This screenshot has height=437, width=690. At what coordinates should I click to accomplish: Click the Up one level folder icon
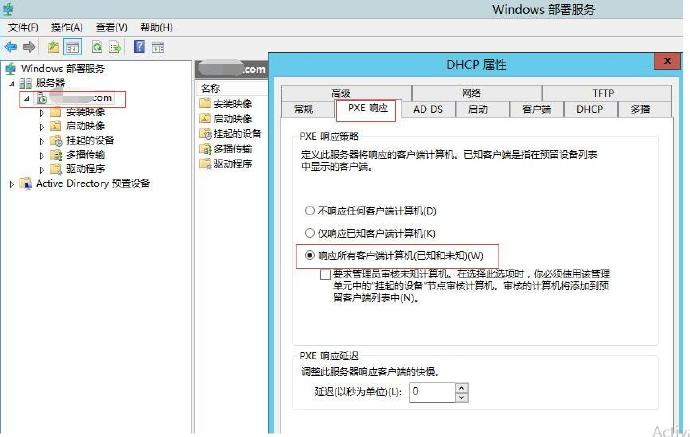click(53, 47)
